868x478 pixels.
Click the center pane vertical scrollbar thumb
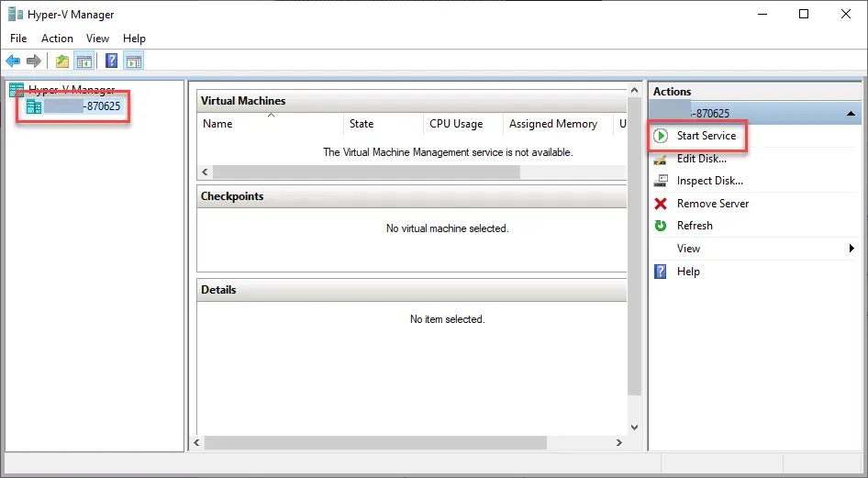pos(634,246)
